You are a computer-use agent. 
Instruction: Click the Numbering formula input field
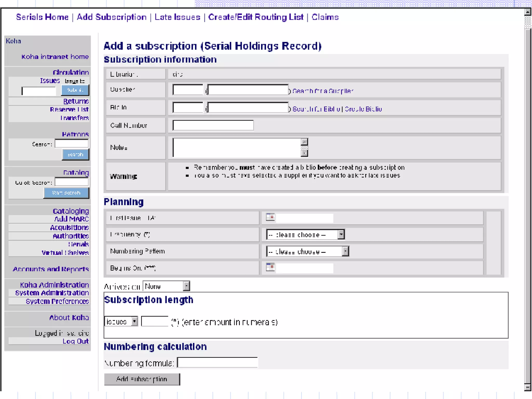coord(217,363)
